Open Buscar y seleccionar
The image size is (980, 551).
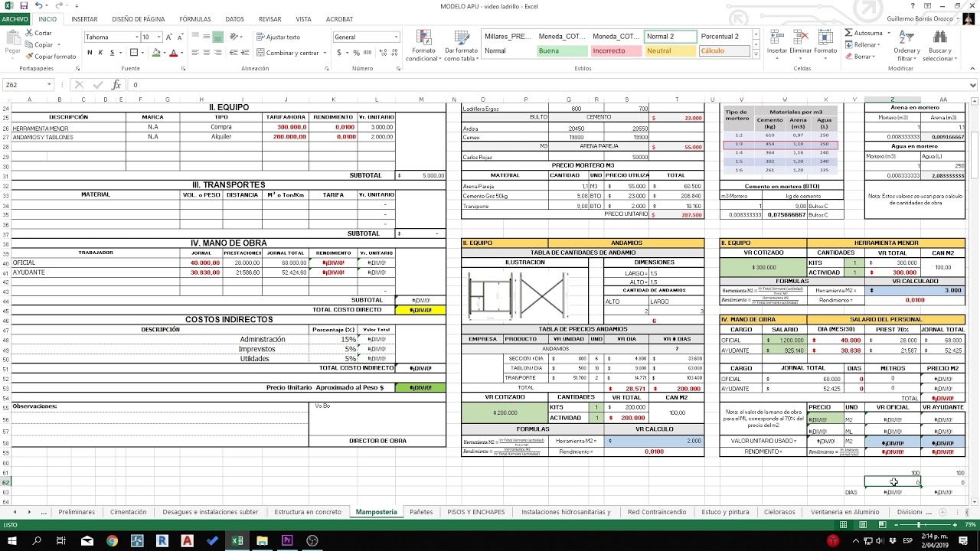(x=940, y=46)
